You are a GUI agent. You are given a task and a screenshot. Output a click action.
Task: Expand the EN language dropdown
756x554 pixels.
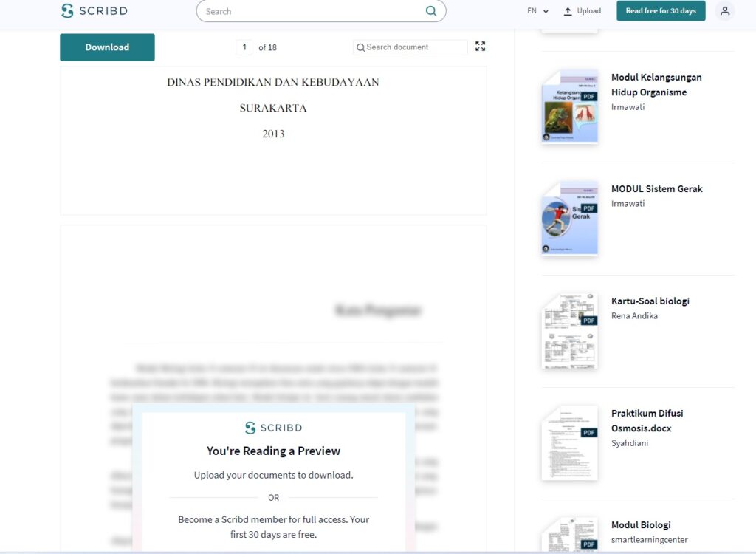[537, 11]
